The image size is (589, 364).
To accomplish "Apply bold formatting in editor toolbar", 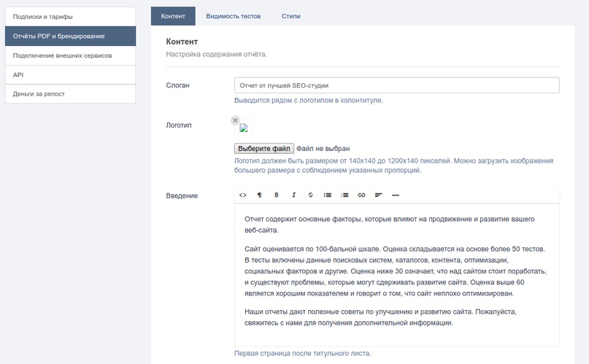I will [277, 195].
